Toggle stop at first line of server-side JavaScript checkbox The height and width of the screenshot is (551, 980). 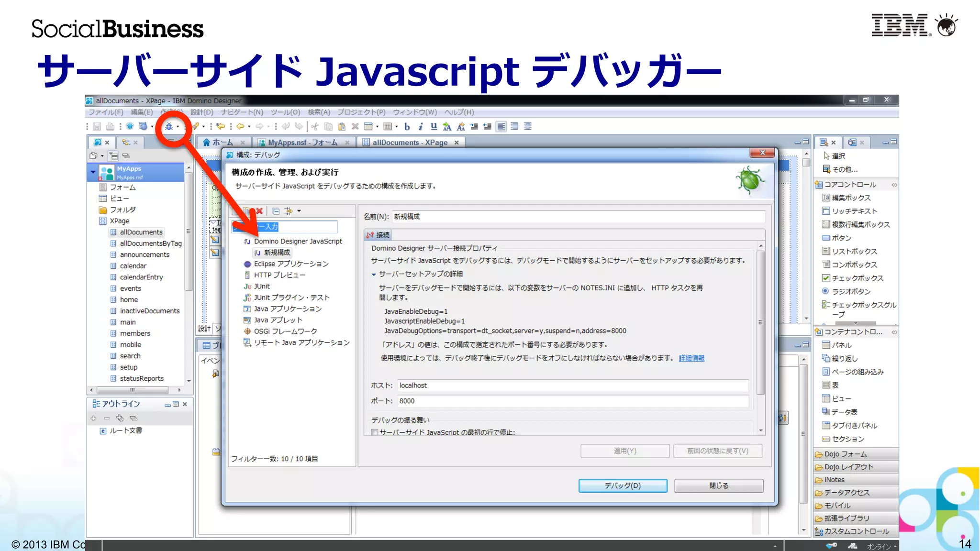(375, 432)
